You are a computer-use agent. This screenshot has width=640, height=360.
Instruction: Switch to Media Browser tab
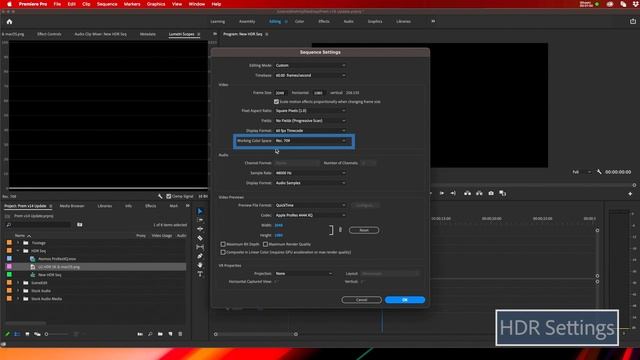[x=72, y=206]
